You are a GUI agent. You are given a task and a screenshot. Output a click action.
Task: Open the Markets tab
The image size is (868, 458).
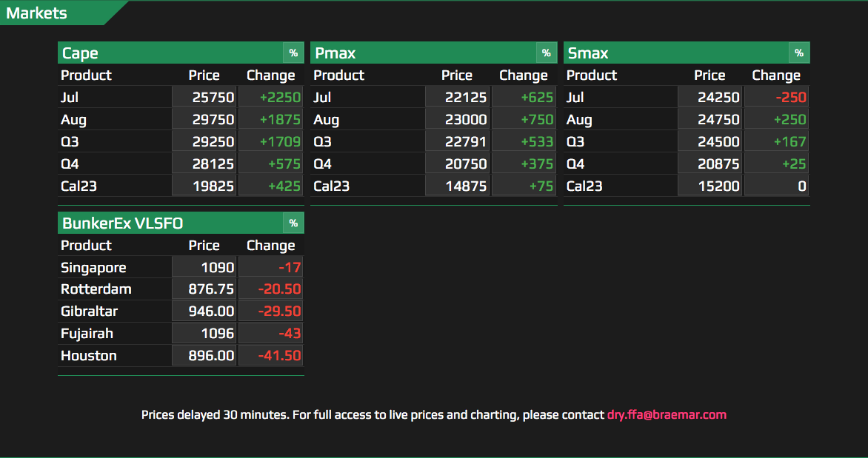37,13
